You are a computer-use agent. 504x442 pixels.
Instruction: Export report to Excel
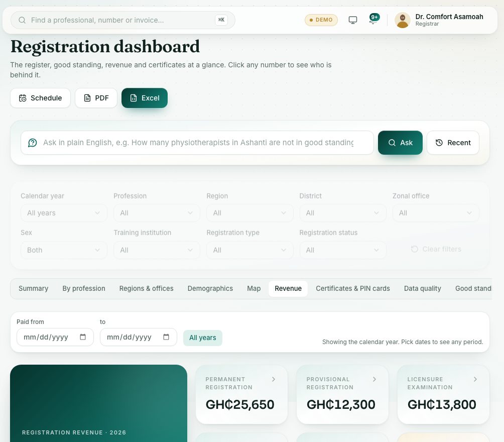tap(145, 98)
